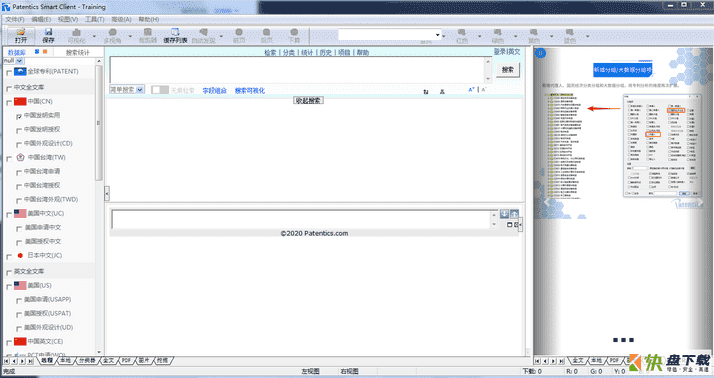The width and height of the screenshot is (714, 378).
Task: Open the wide toolbar combo box dropdown arrow
Action: (438, 35)
